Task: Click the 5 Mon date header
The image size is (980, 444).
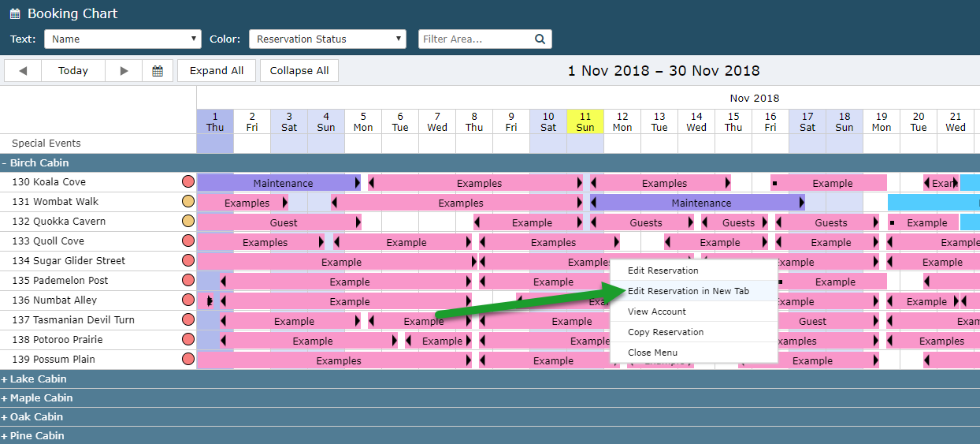Action: [x=363, y=121]
